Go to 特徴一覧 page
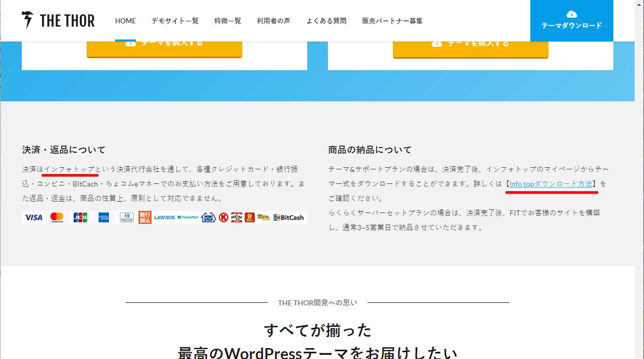The height and width of the screenshot is (359, 644). [x=228, y=21]
